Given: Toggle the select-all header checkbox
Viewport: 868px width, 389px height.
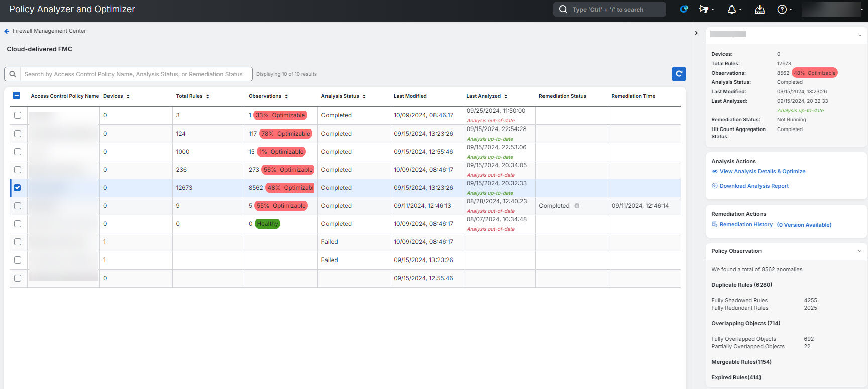Looking at the screenshot, I should click(x=17, y=96).
